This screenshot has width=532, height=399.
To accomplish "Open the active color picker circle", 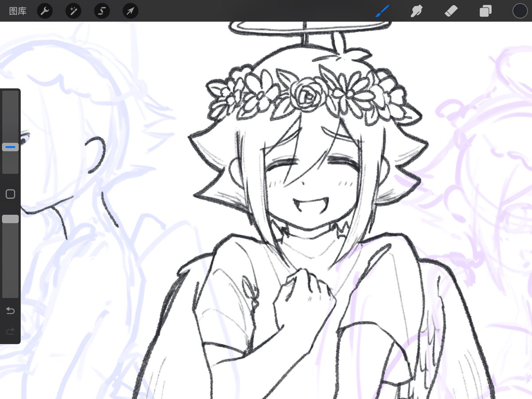I will (520, 11).
